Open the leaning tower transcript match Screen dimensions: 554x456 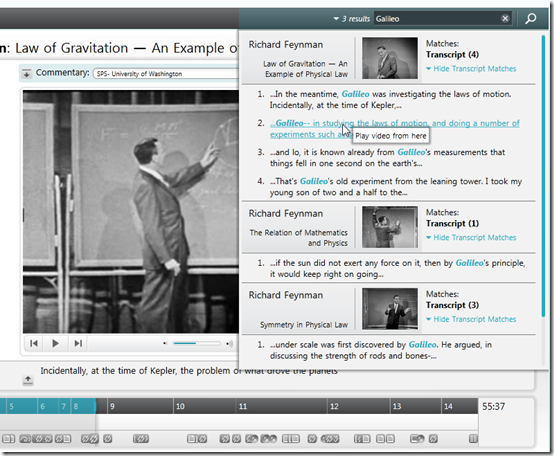coord(396,187)
